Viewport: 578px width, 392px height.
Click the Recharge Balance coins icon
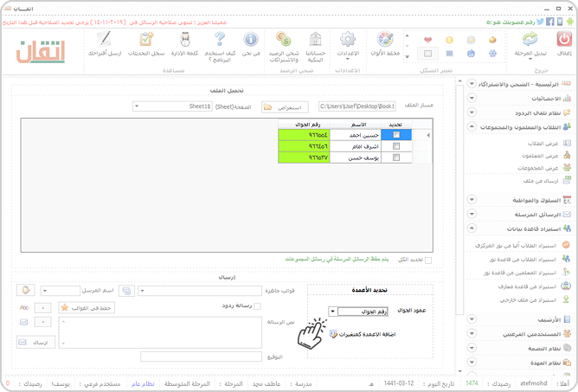coord(284,39)
